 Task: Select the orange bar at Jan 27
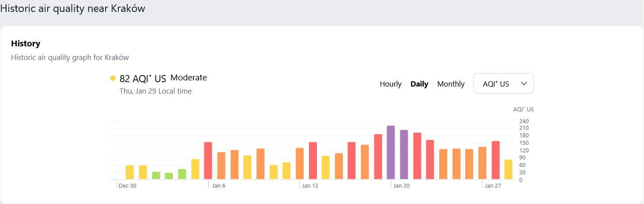pyautogui.click(x=482, y=163)
